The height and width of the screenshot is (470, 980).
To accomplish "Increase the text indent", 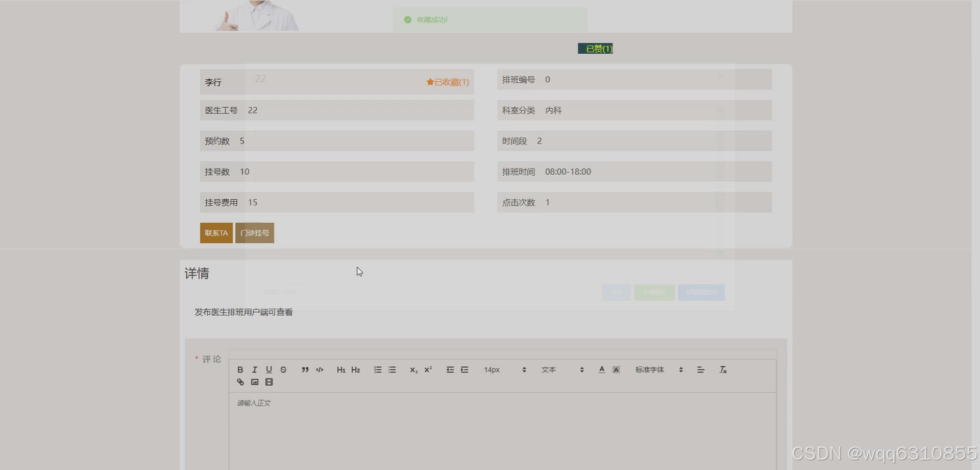I will click(464, 370).
